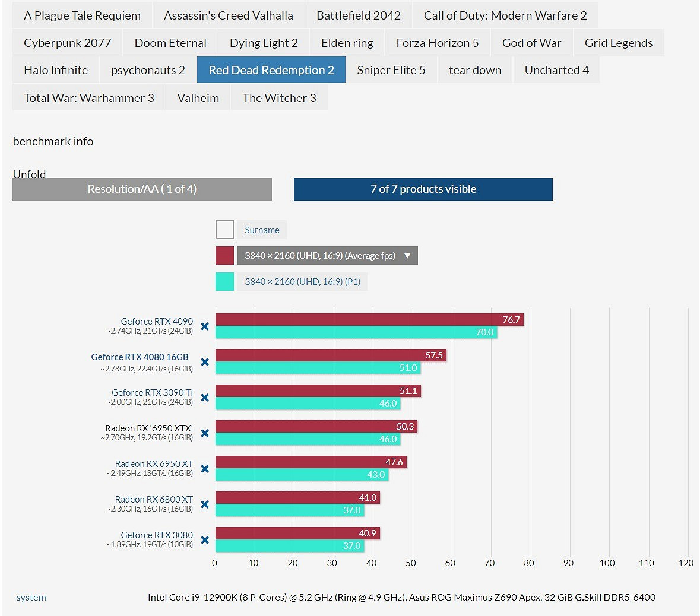This screenshot has width=700, height=616.
Task: Open the 3840 × 2160 Average fps dropdown
Action: click(327, 256)
